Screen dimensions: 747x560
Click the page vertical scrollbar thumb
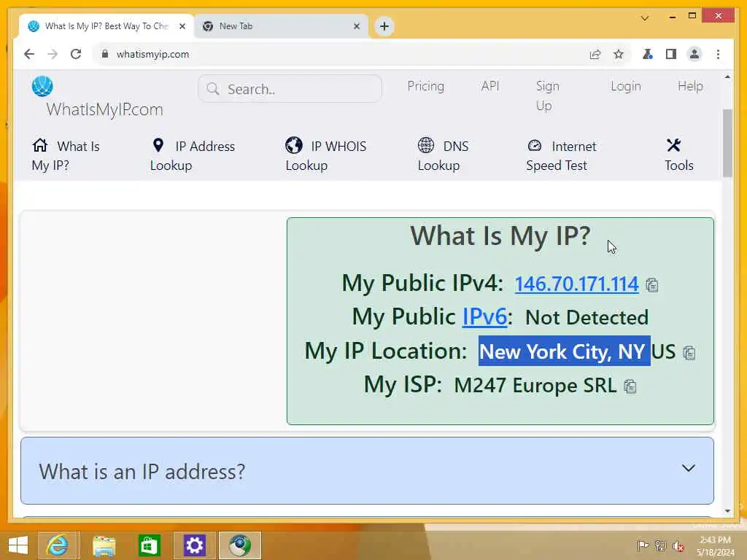(727, 144)
